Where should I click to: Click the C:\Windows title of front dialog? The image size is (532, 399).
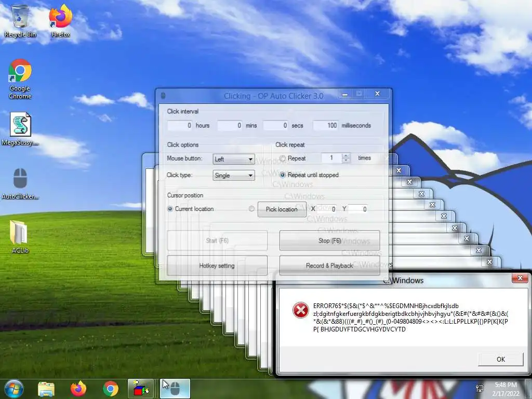click(403, 281)
